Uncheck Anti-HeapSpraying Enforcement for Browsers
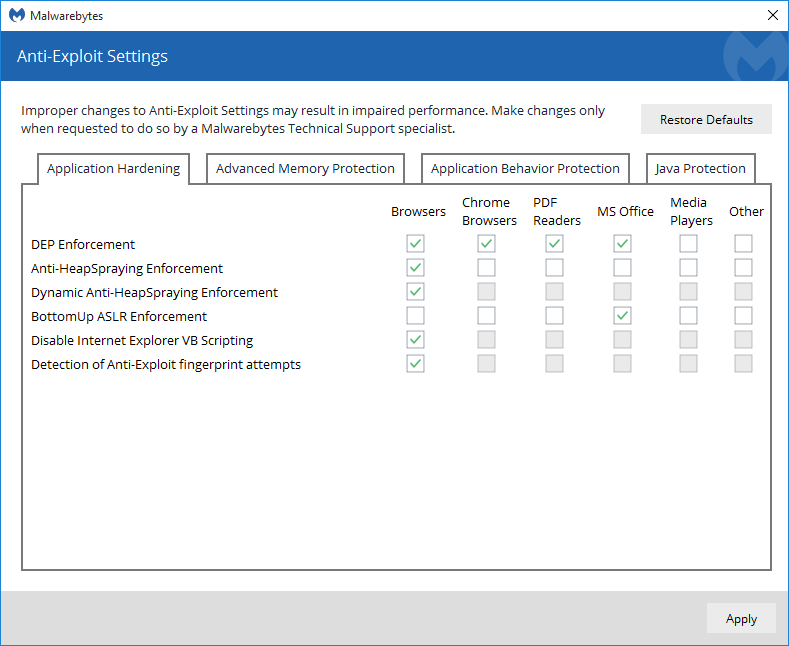 point(415,268)
